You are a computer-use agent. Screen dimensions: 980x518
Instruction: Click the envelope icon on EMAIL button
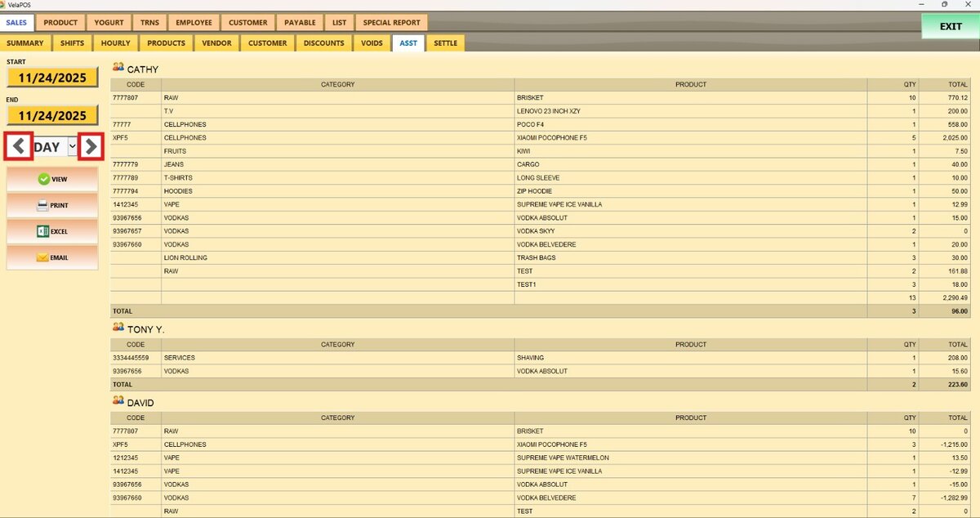click(x=42, y=257)
